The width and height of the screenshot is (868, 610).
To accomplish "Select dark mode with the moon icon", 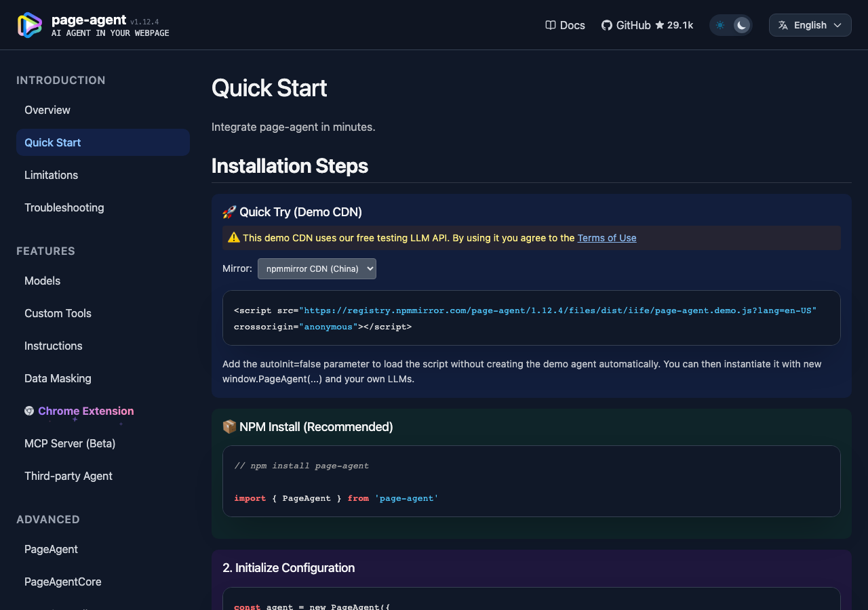I will [742, 25].
